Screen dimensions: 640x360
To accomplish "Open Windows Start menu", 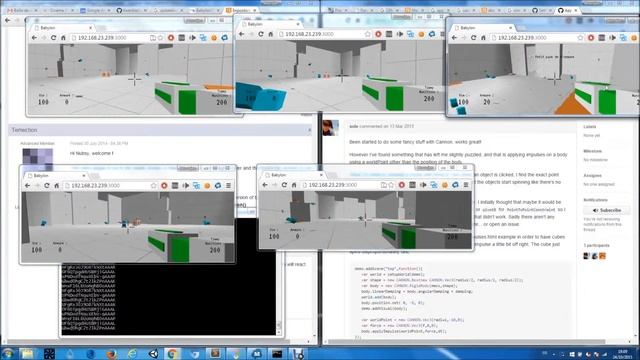I will [7, 353].
